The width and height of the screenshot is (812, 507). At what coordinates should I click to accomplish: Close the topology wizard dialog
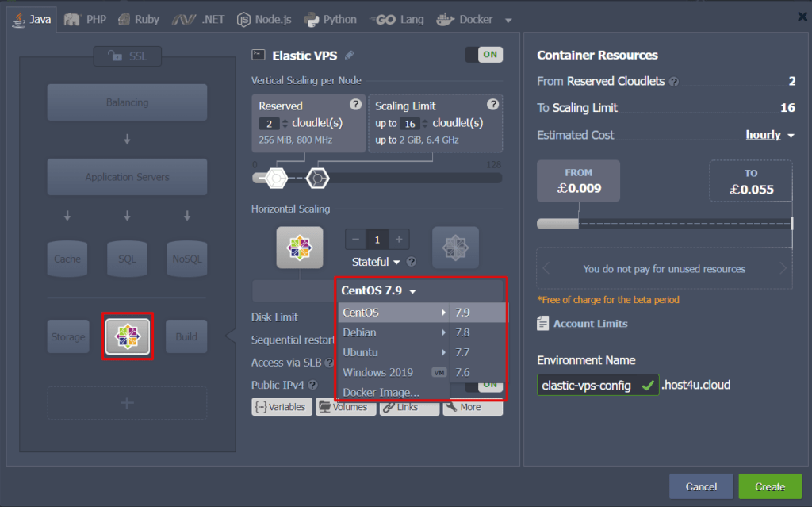802,17
